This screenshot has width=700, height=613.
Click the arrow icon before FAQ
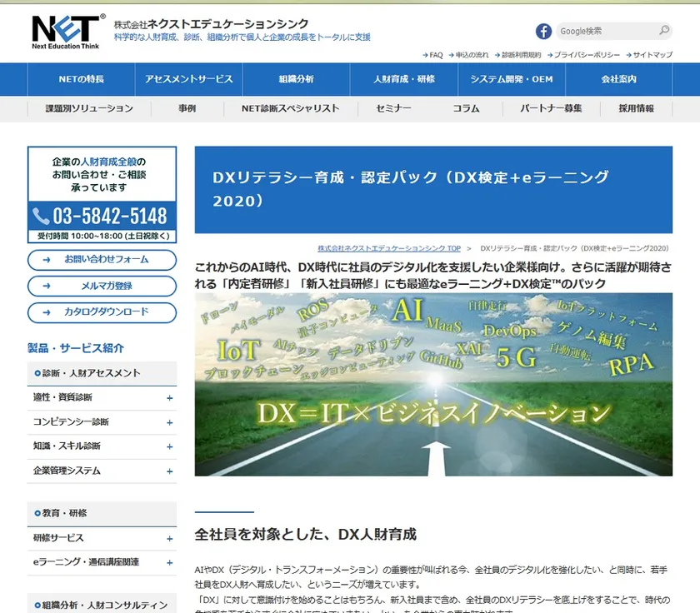point(425,55)
